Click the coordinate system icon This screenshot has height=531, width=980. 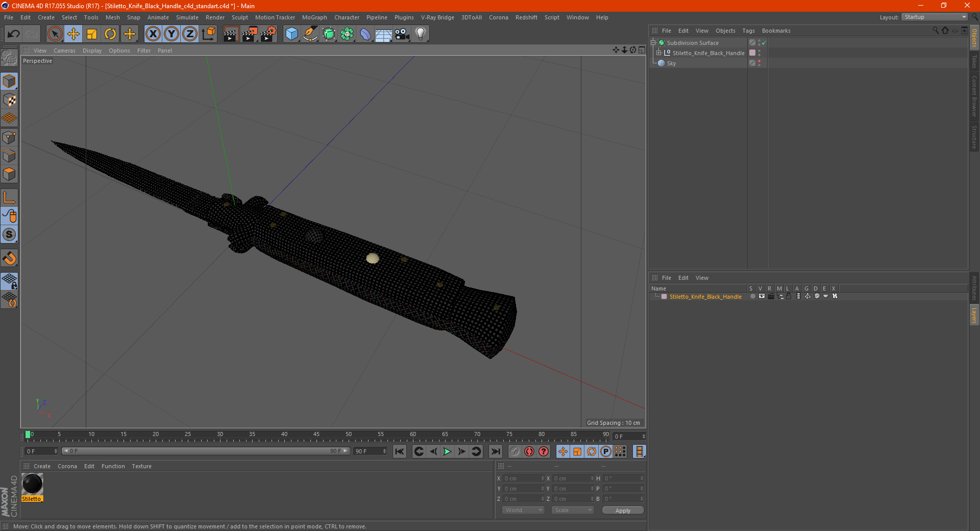coord(208,34)
